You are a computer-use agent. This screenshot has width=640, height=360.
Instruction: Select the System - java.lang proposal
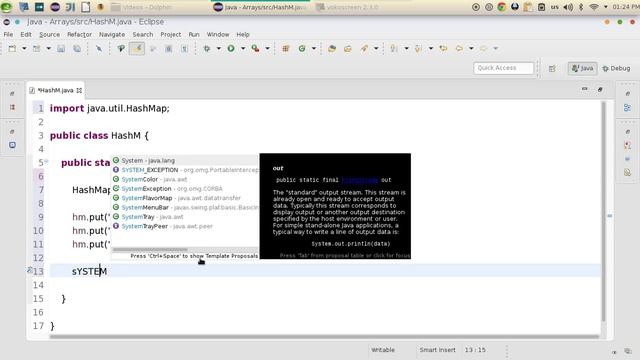coord(185,160)
